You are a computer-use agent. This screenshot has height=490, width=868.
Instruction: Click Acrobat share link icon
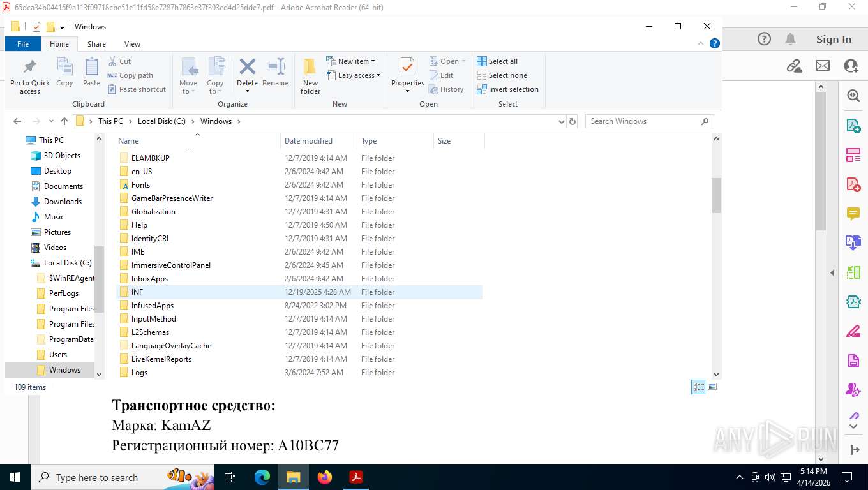coord(794,66)
